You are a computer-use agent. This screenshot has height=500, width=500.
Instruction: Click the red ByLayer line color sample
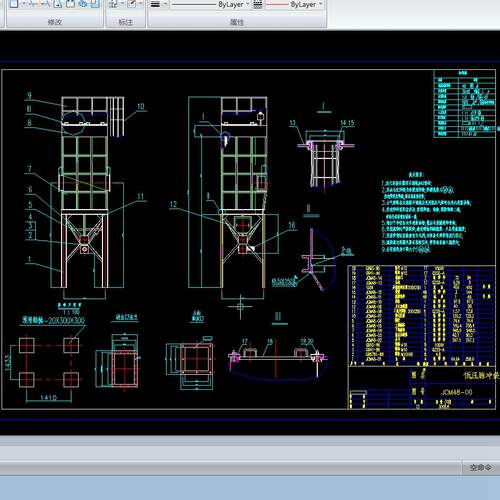tap(277, 4)
